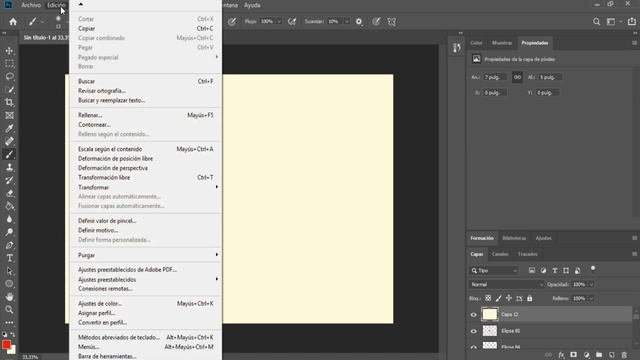Screen dimensions: 640x360
Task: Toggle lock all padlock icon
Action: point(529,298)
